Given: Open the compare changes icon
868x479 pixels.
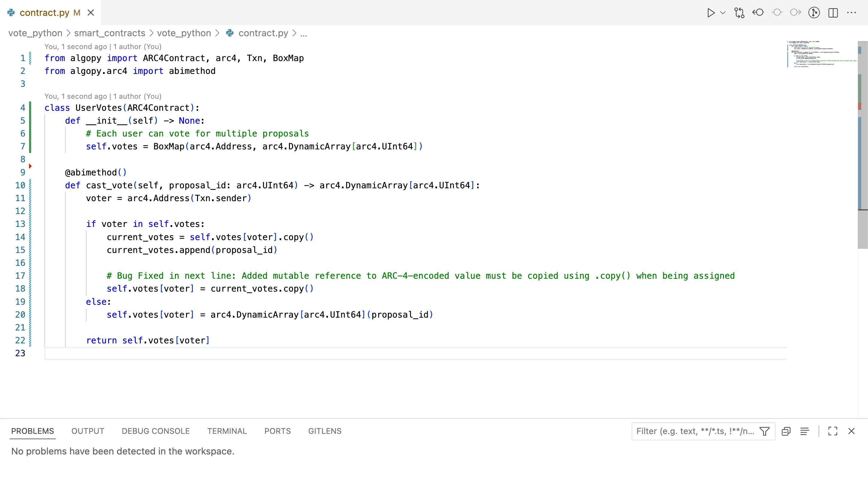Looking at the screenshot, I should tap(739, 13).
